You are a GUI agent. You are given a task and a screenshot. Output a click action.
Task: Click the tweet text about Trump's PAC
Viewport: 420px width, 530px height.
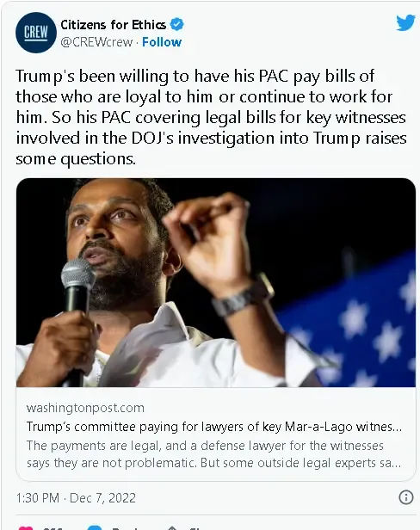211,117
